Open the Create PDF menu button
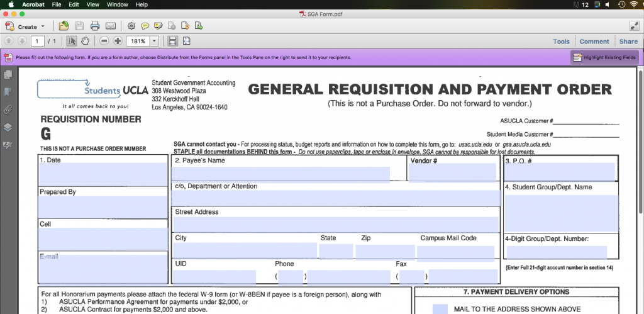The image size is (644, 314). point(25,26)
